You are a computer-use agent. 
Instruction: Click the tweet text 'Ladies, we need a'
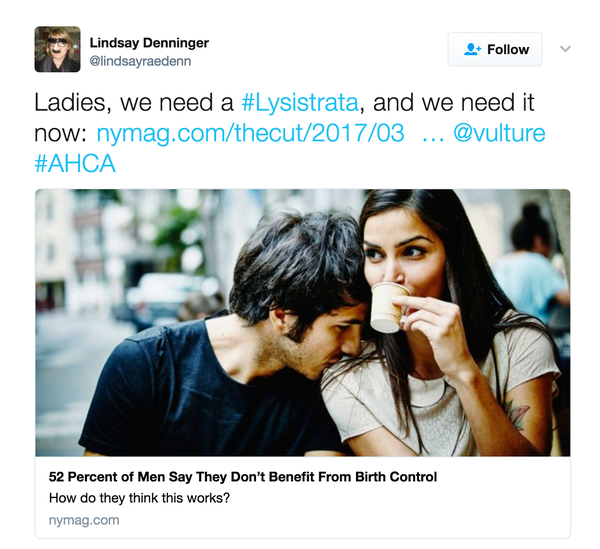tap(134, 103)
